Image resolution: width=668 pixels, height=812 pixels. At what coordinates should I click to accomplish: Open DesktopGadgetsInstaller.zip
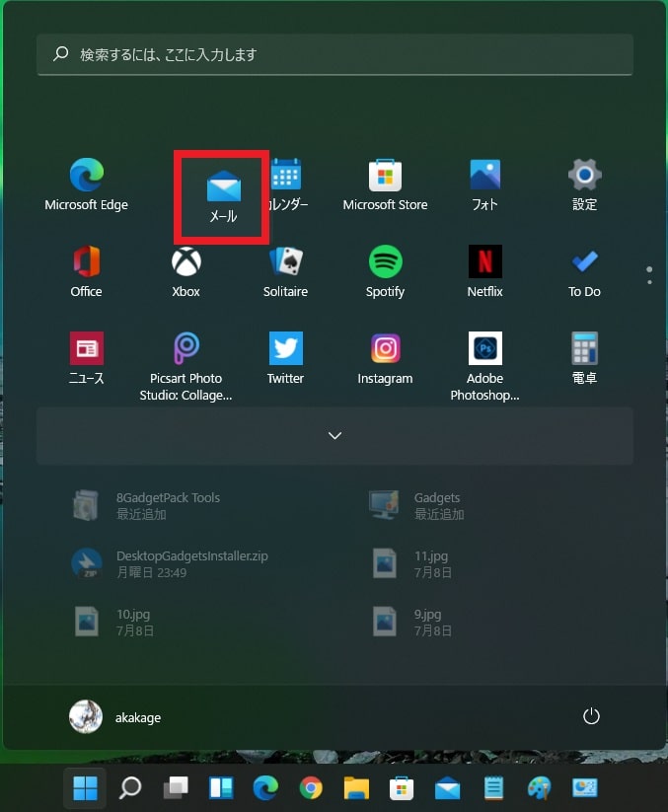(x=171, y=563)
